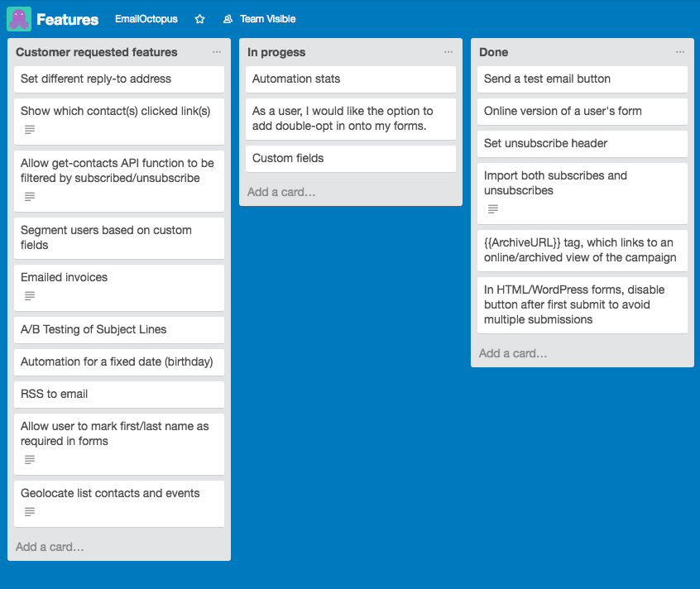Click description icon on get-contacts API card

click(x=30, y=196)
